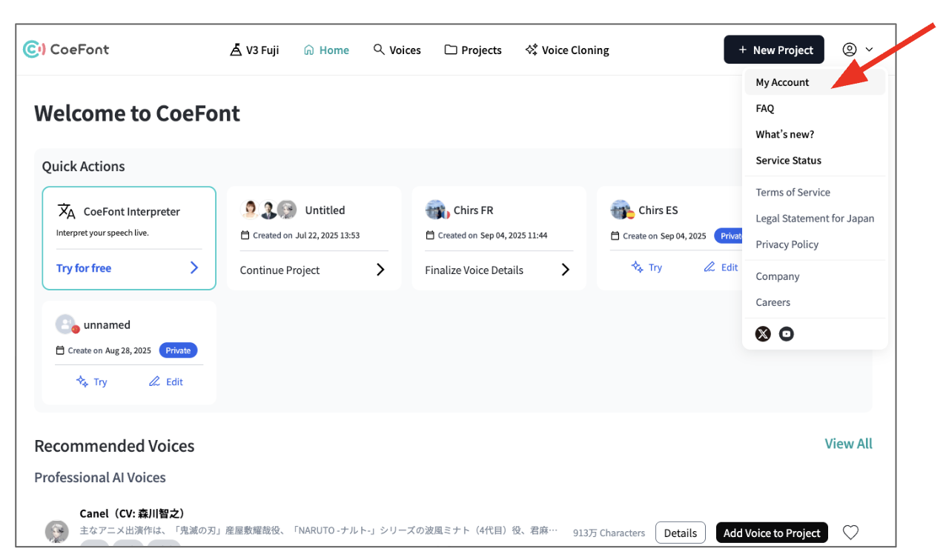This screenshot has width=946, height=560.
Task: Open Voice Cloning page
Action: pos(567,50)
